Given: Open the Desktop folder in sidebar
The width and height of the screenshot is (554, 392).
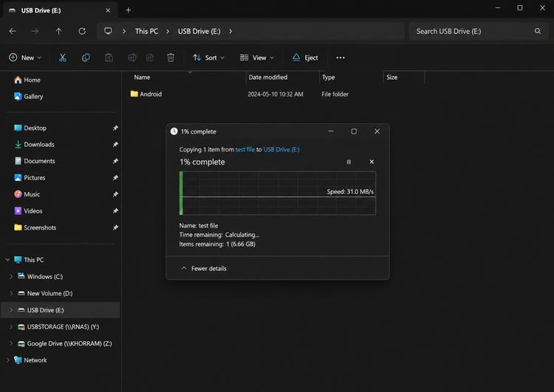Looking at the screenshot, I should 30,128.
